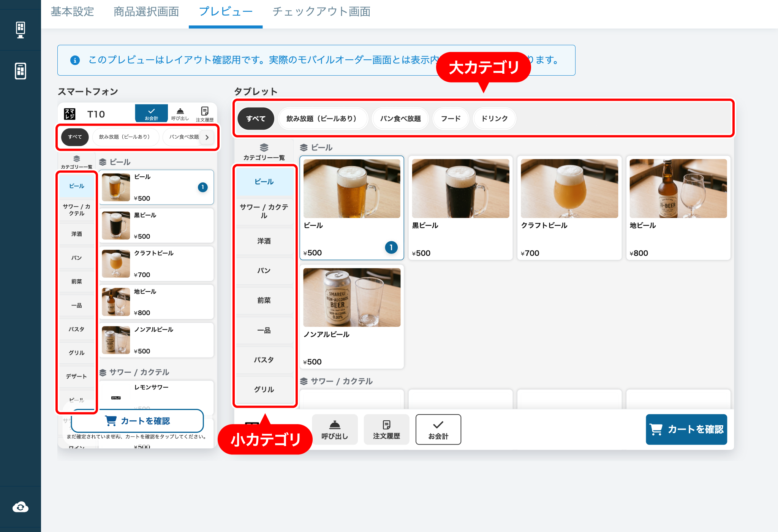Image resolution: width=778 pixels, height=532 pixels.
Task: Select smartphone 飲み放題（ビールあり） chip
Action: click(125, 137)
